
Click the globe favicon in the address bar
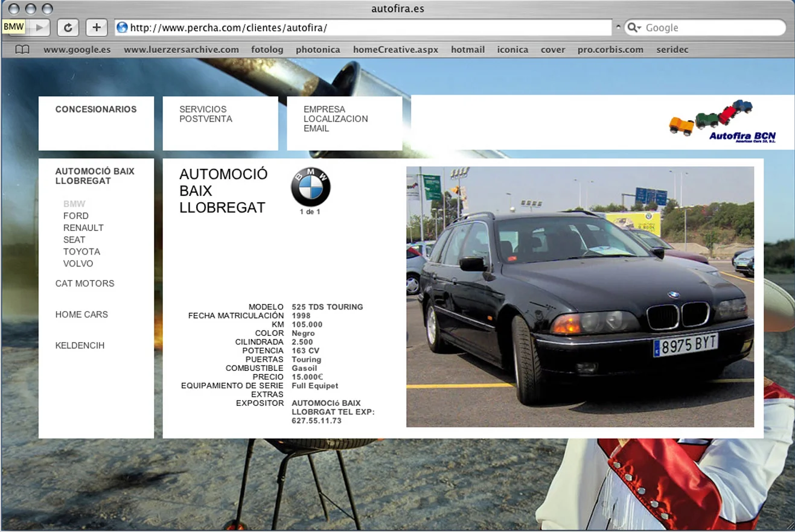coord(122,27)
